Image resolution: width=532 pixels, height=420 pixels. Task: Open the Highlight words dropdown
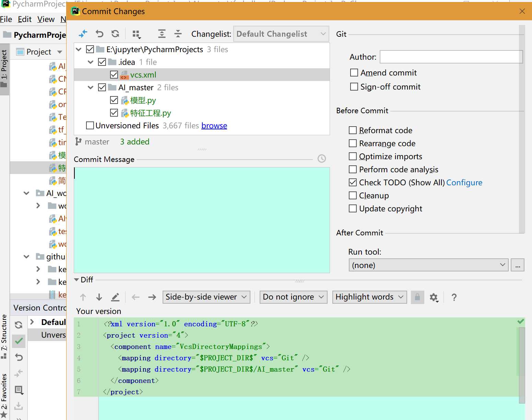coord(369,297)
